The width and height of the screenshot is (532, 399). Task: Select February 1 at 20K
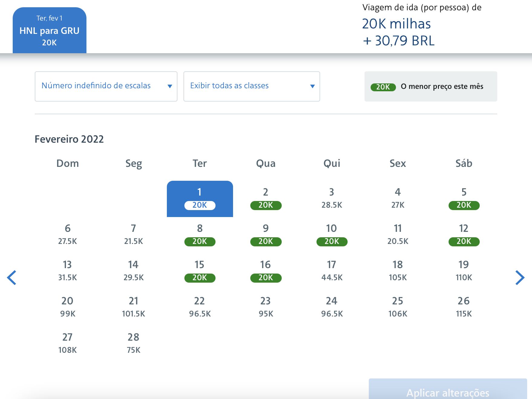point(200,199)
